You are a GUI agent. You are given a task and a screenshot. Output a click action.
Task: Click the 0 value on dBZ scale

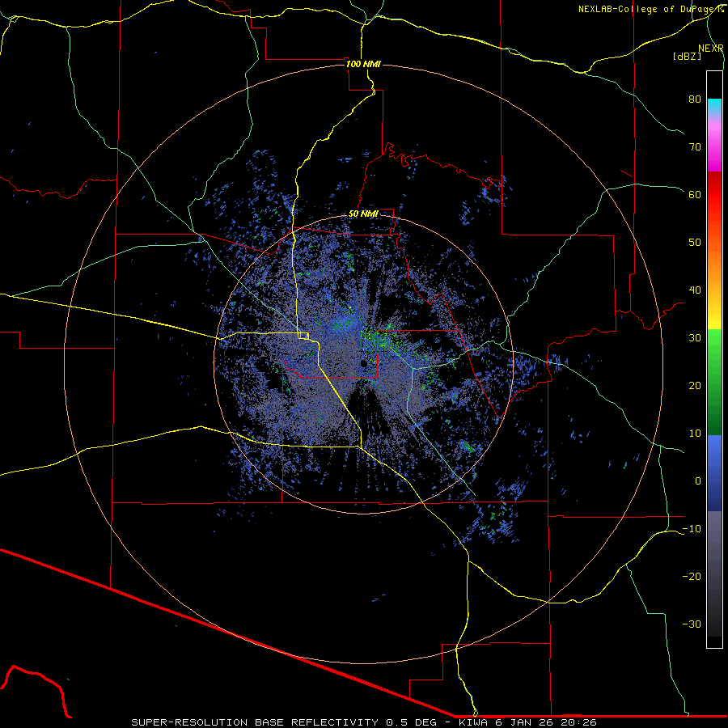698,481
